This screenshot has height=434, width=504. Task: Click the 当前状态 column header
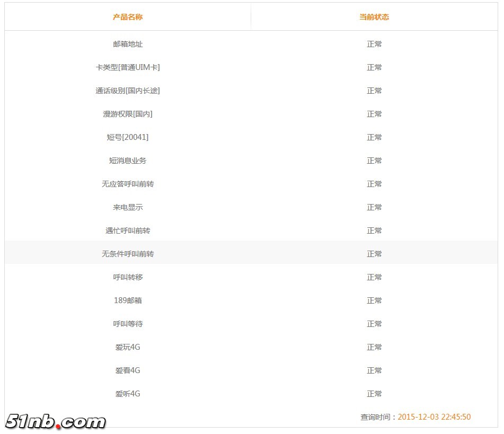(374, 17)
